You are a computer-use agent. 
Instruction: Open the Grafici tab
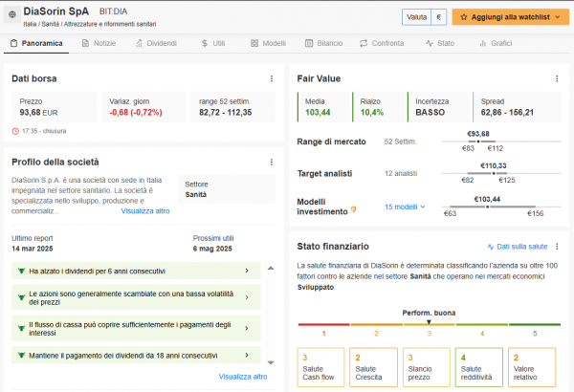coord(496,43)
